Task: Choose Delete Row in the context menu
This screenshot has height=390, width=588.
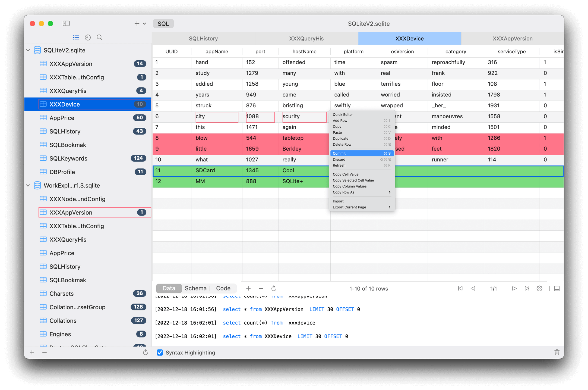Action: click(x=362, y=144)
